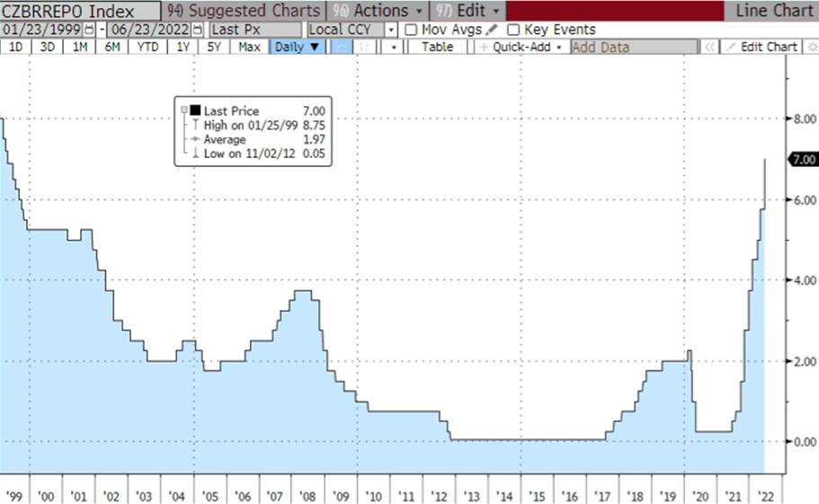Click the start date field 01/23/1999
The height and width of the screenshot is (504, 819).
(41, 30)
